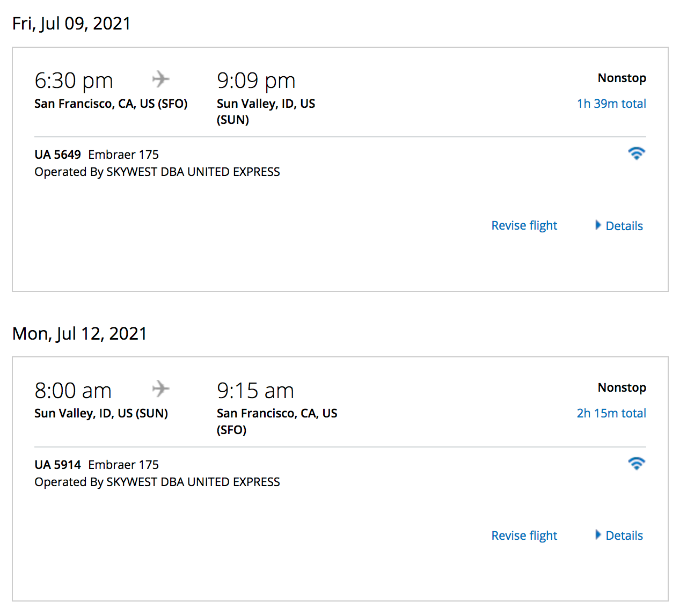Viewport: 687px width, 616px height.
Task: Open the 1h 39m total duration link
Action: 611,104
